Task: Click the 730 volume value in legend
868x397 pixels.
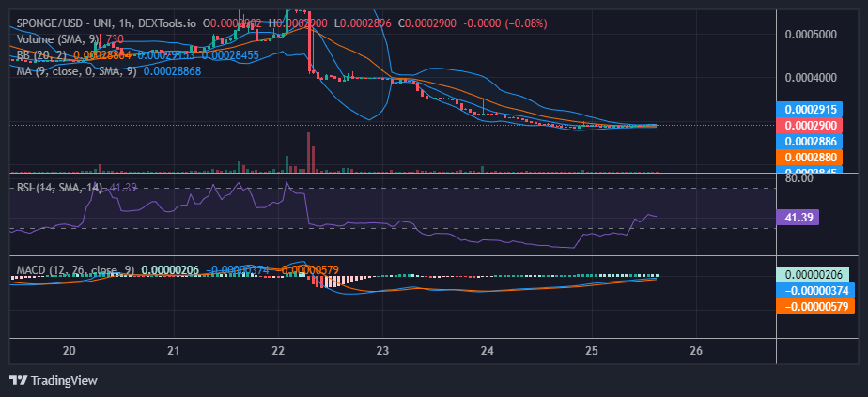Action: pos(115,39)
